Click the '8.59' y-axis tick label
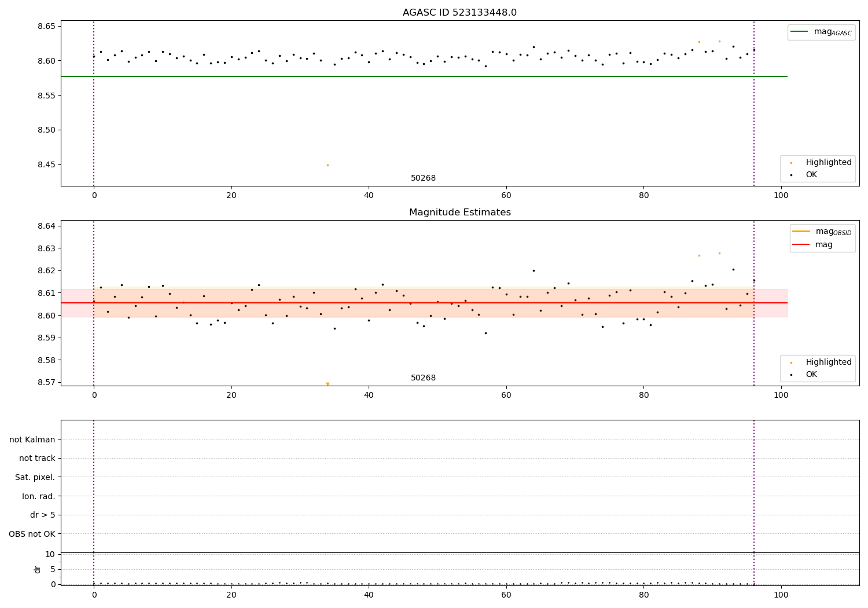This screenshot has height=608, width=868. pos(46,338)
